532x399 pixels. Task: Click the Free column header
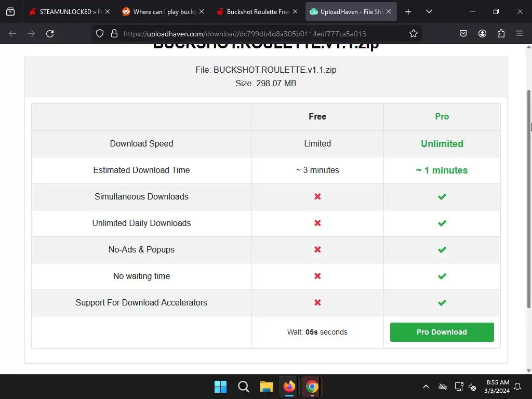pos(317,117)
